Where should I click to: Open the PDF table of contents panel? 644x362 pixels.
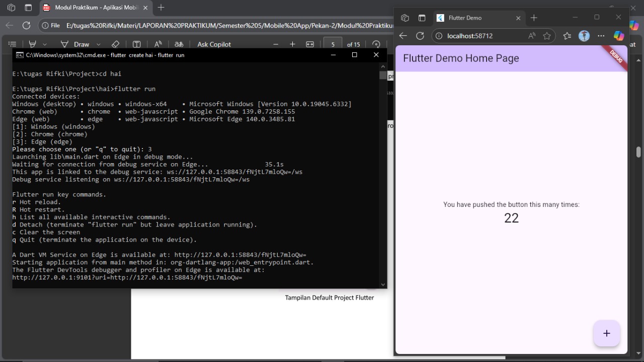[13, 44]
